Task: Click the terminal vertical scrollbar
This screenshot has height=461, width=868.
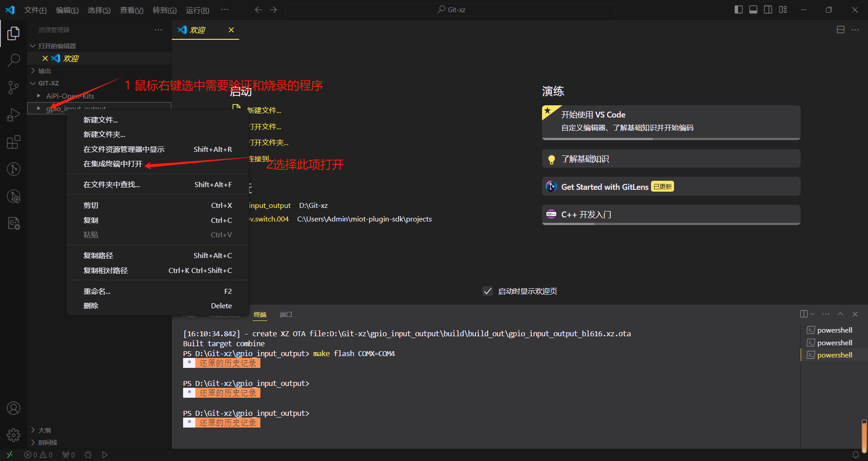Action: click(x=864, y=437)
